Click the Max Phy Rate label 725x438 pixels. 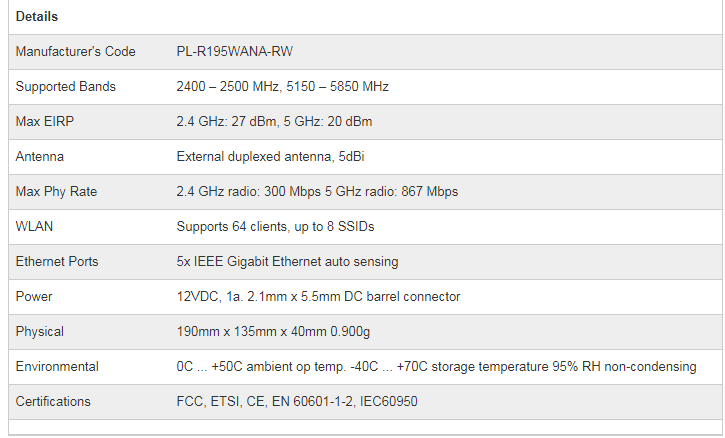[57, 192]
